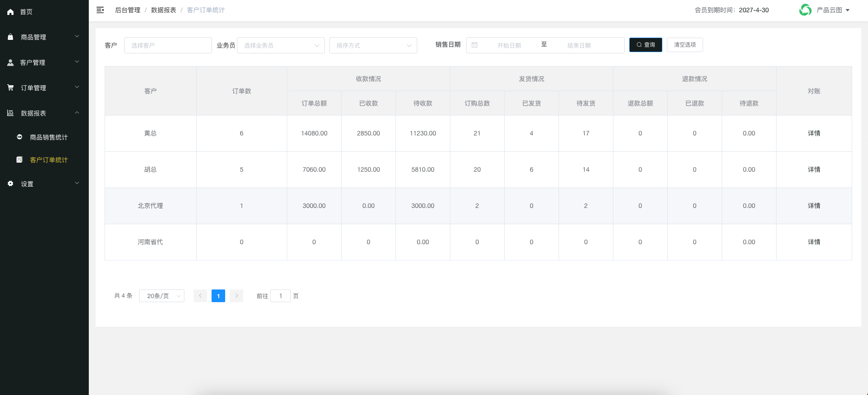The width and height of the screenshot is (868, 395).
Task: Click the 数据报表 breadcrumb
Action: pos(164,10)
